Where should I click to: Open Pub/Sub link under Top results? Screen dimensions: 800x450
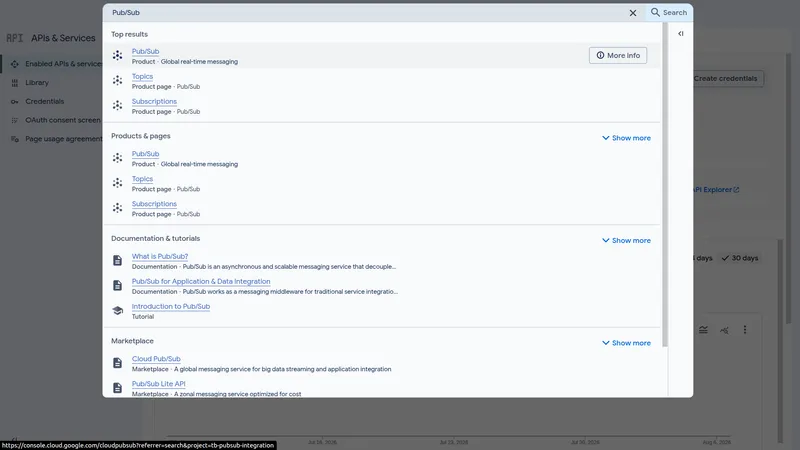pos(145,51)
